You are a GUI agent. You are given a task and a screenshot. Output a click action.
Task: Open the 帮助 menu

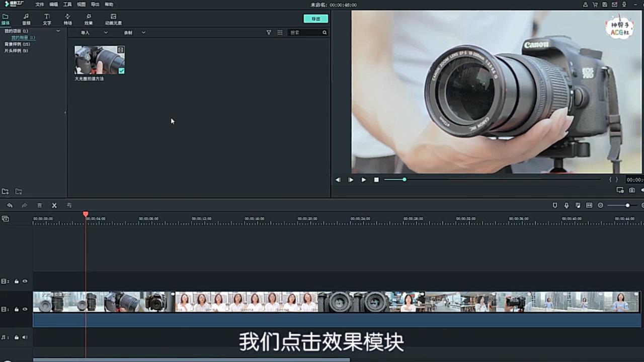[109, 5]
